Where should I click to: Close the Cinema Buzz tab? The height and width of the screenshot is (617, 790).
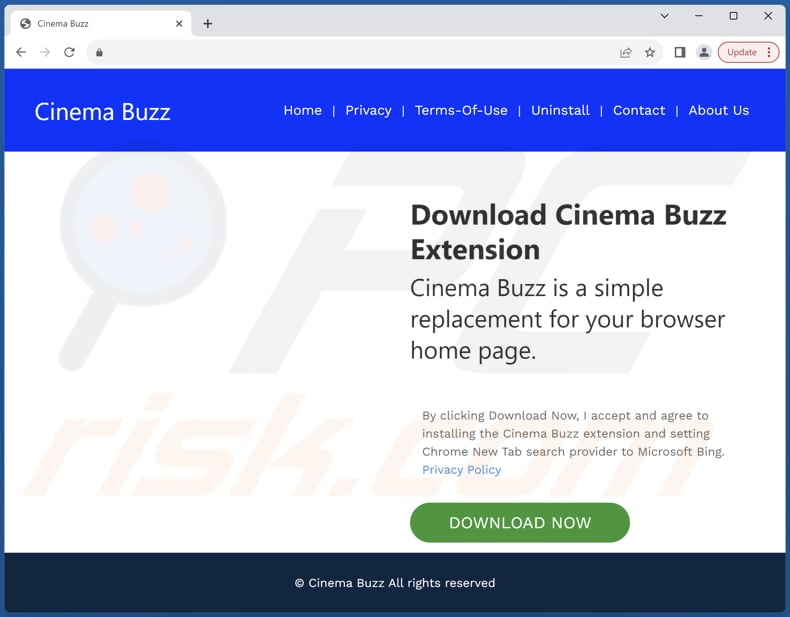[x=179, y=24]
